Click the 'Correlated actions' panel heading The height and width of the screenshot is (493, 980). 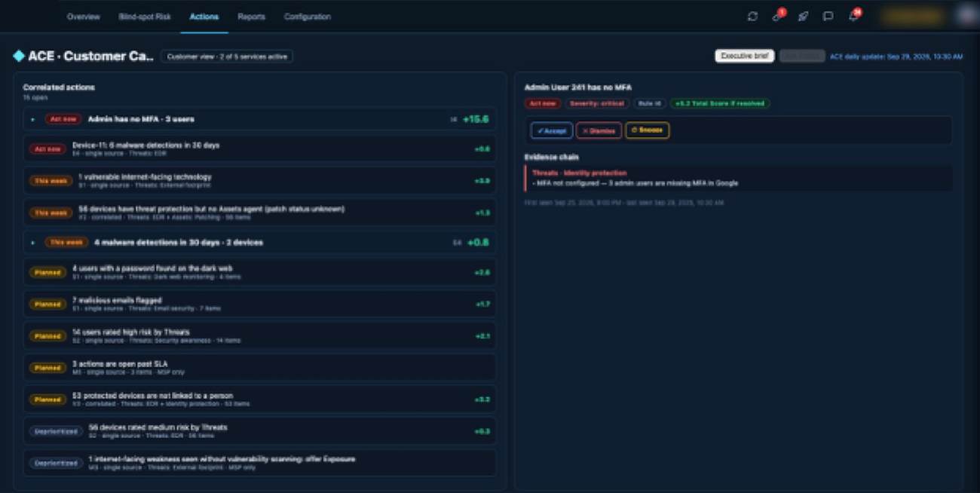(x=59, y=87)
